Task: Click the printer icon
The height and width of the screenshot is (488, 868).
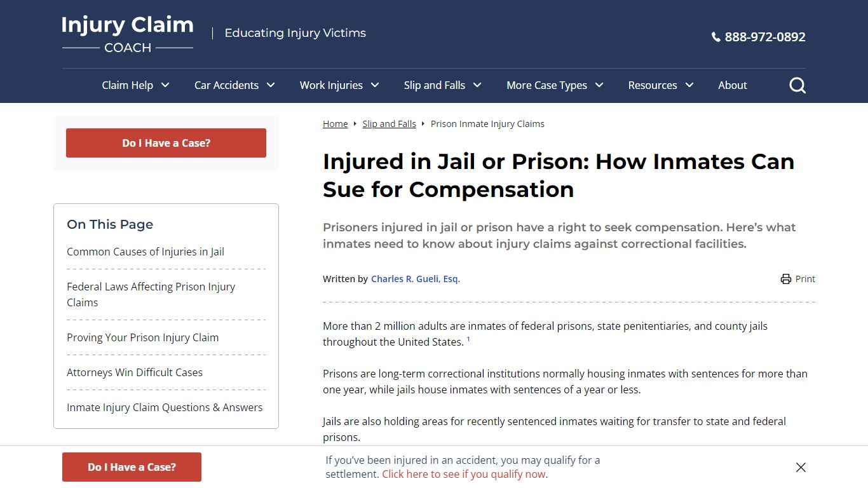Action: click(x=786, y=279)
